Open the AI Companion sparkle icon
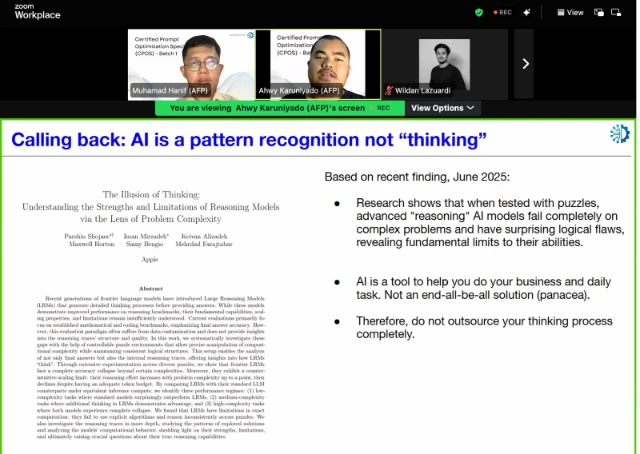 (527, 13)
